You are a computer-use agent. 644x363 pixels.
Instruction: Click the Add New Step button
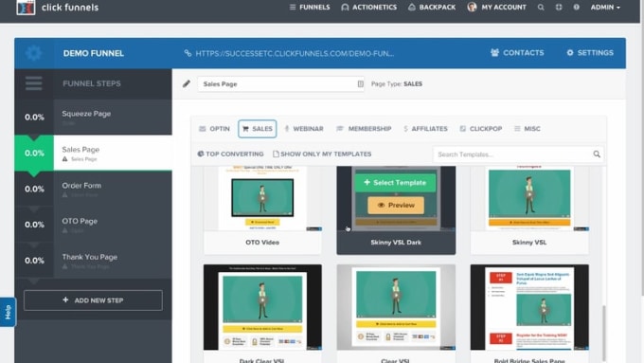93,300
